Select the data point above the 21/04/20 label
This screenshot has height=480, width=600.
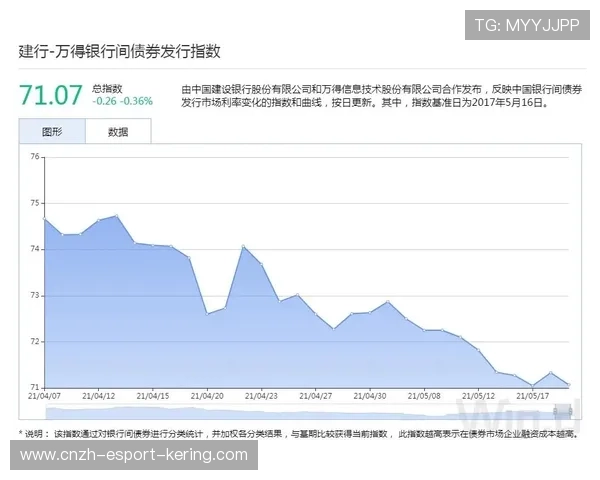click(207, 314)
